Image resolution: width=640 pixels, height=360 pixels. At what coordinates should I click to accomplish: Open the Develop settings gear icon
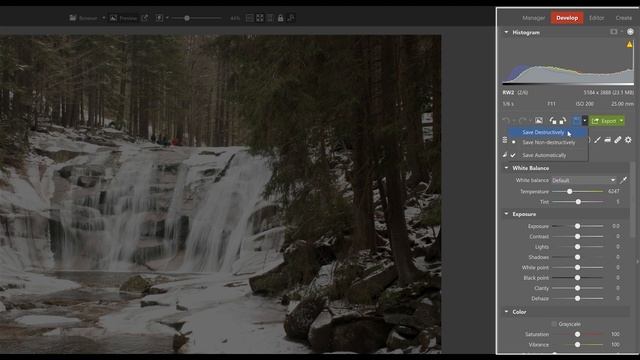click(628, 140)
